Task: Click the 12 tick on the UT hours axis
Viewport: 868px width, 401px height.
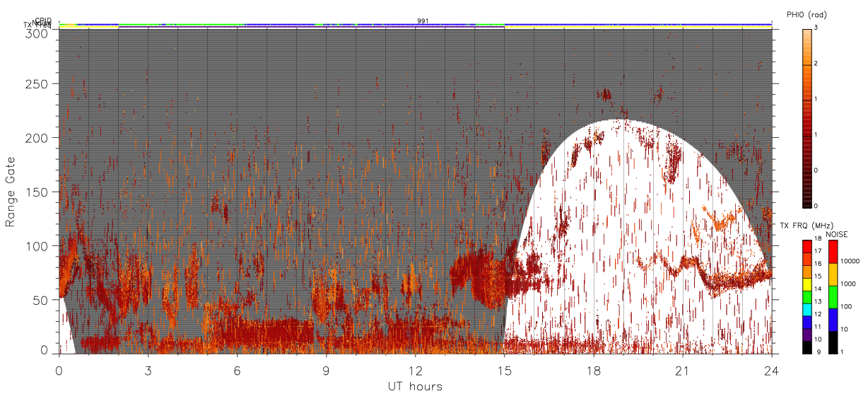Action: [415, 370]
